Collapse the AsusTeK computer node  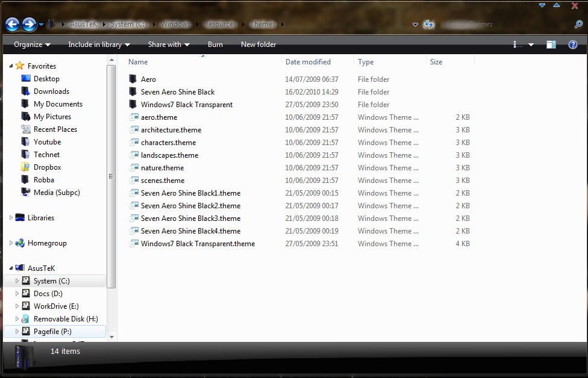click(x=11, y=268)
